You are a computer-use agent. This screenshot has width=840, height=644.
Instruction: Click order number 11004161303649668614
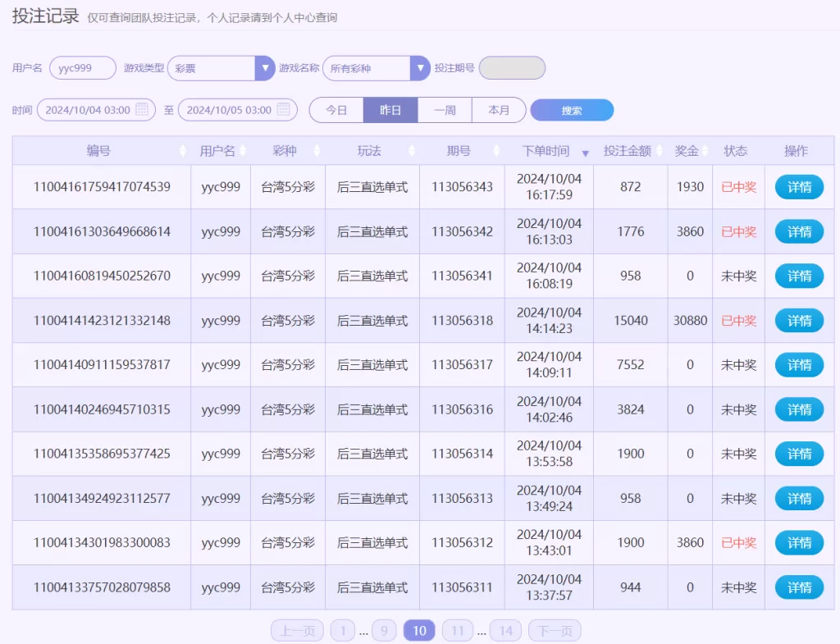(102, 231)
